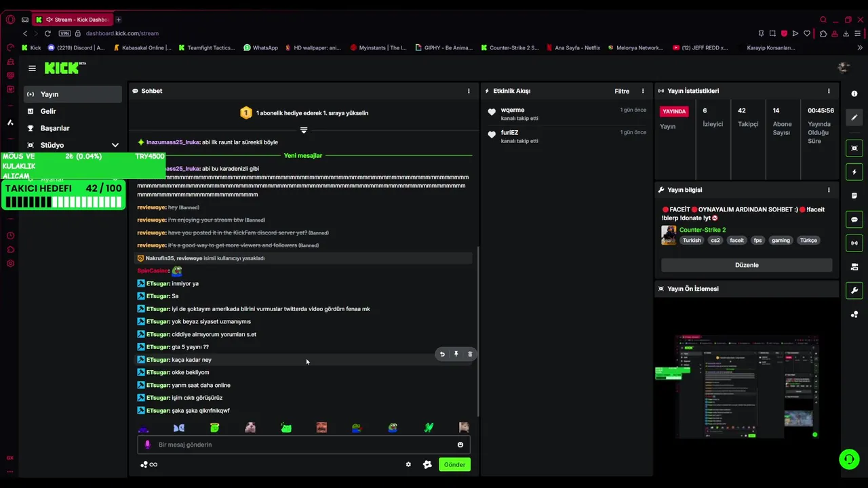This screenshot has width=868, height=488.
Task: Delete the hovered chat message
Action: click(470, 354)
